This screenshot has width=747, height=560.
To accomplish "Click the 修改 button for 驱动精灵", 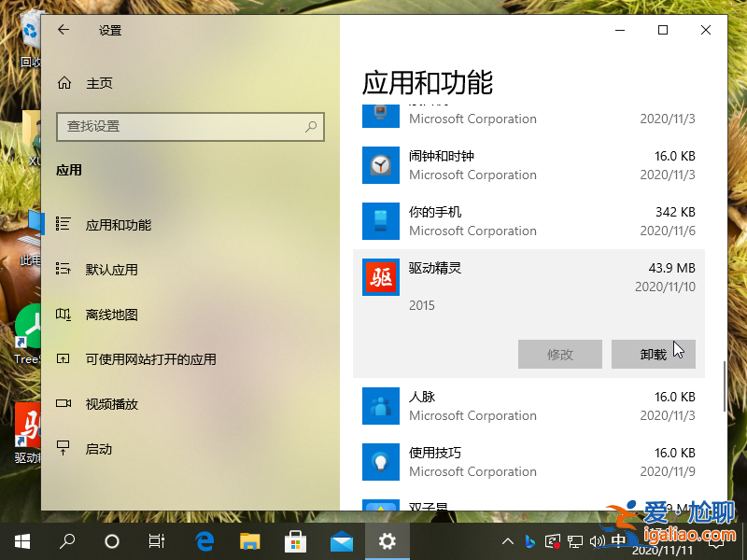I will pyautogui.click(x=560, y=355).
